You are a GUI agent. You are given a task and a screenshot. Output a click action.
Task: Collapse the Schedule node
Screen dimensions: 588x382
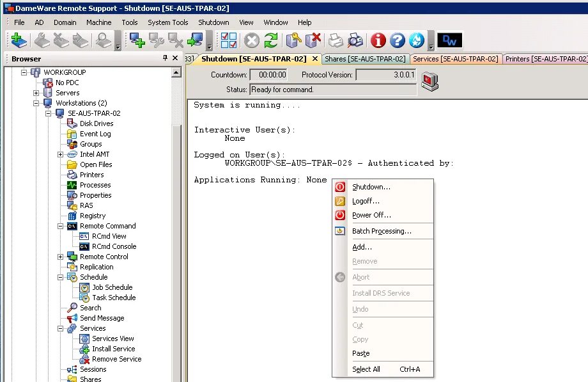pos(60,277)
